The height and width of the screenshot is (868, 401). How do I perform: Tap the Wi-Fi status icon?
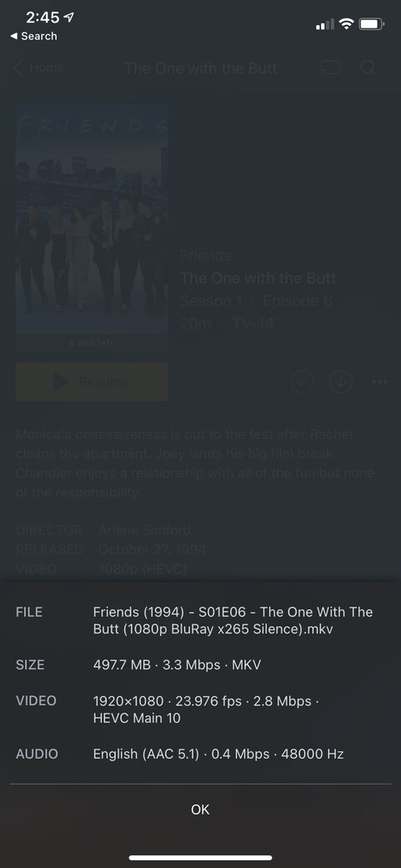click(x=347, y=24)
